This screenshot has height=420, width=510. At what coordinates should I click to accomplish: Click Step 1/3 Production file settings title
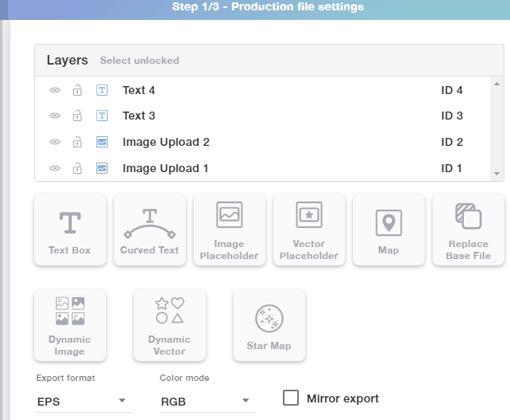pyautogui.click(x=268, y=6)
